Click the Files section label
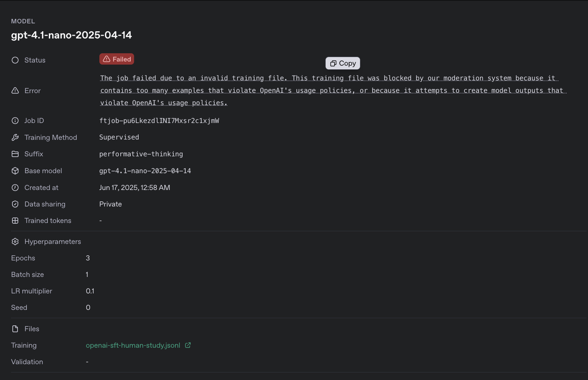588x380 pixels. pos(32,329)
